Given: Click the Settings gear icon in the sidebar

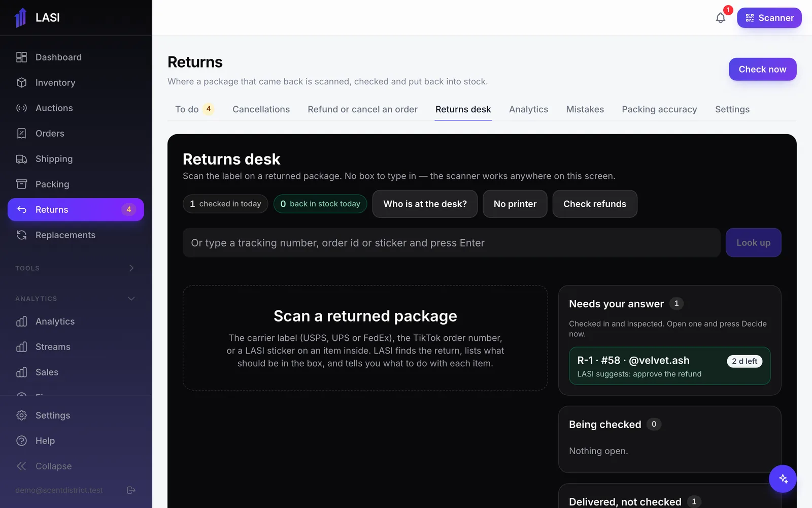Looking at the screenshot, I should click(21, 416).
